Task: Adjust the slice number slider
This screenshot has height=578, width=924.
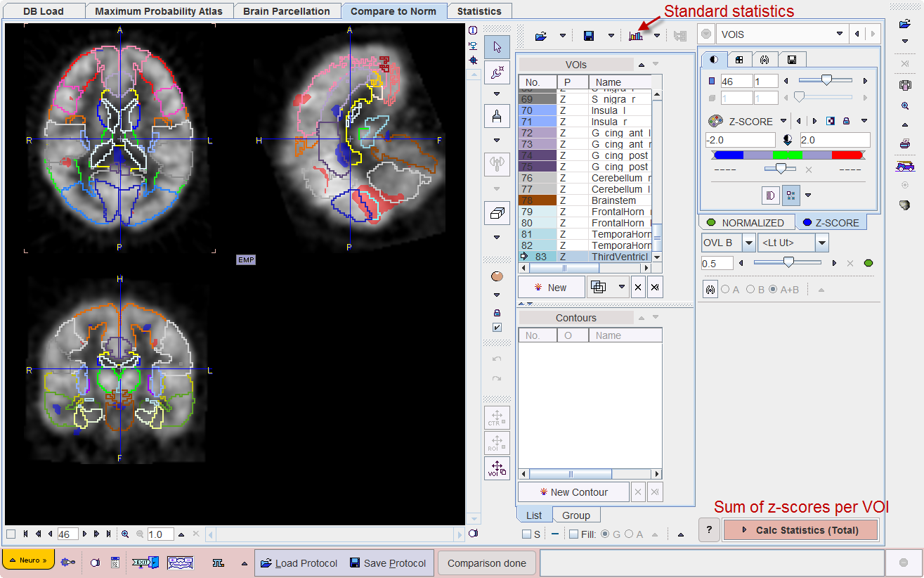Action: pos(826,81)
